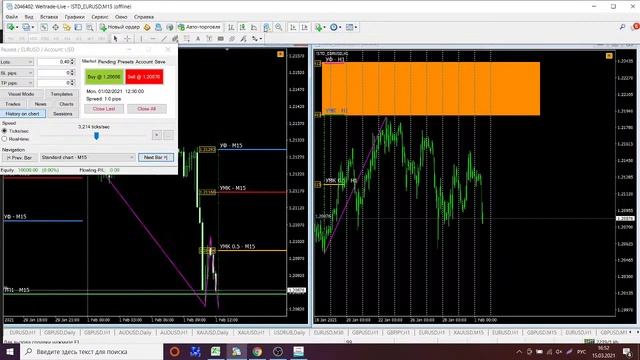Select the trendline drawing tool
This screenshot has width=640, height=360.
tap(164, 39)
